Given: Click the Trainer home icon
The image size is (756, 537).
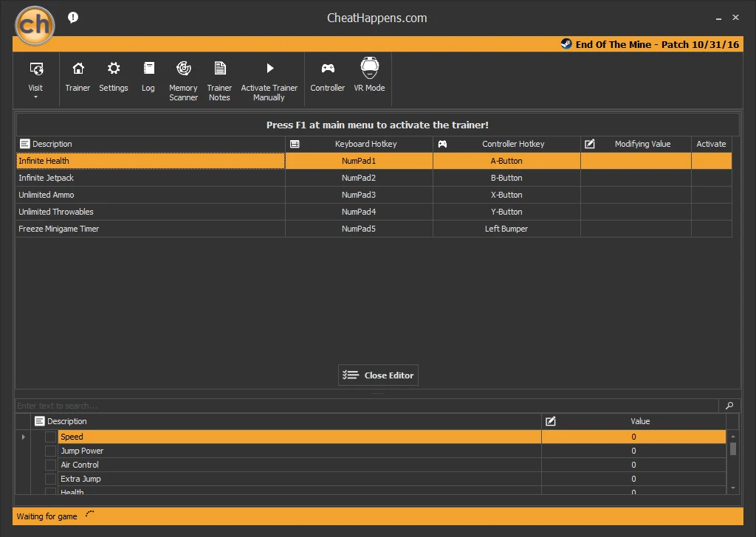Looking at the screenshot, I should point(78,69).
